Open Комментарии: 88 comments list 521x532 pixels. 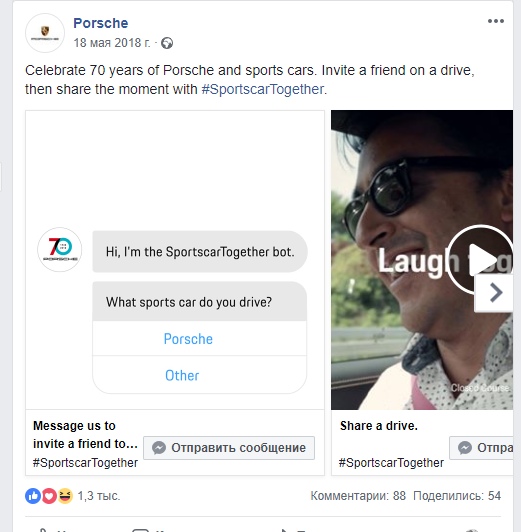(358, 496)
